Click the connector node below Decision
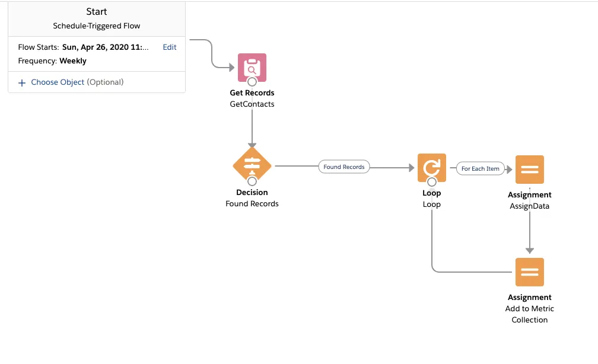Screen dimensions: 598x364 click(252, 181)
